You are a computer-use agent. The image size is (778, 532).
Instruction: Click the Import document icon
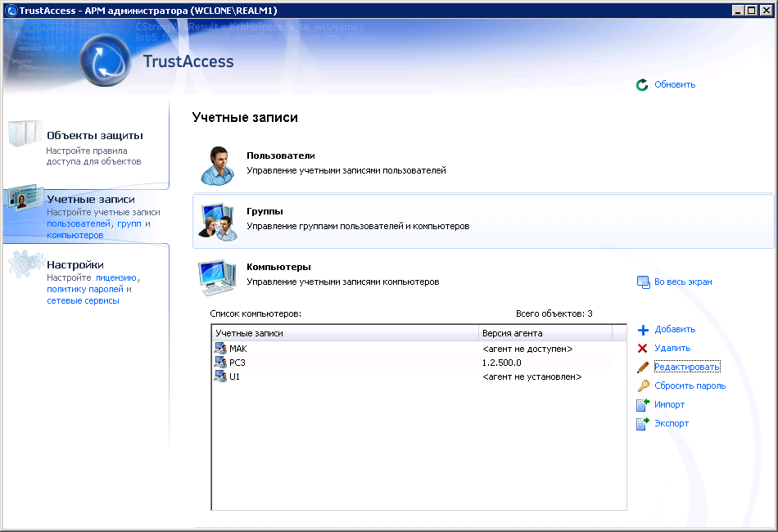click(x=643, y=404)
